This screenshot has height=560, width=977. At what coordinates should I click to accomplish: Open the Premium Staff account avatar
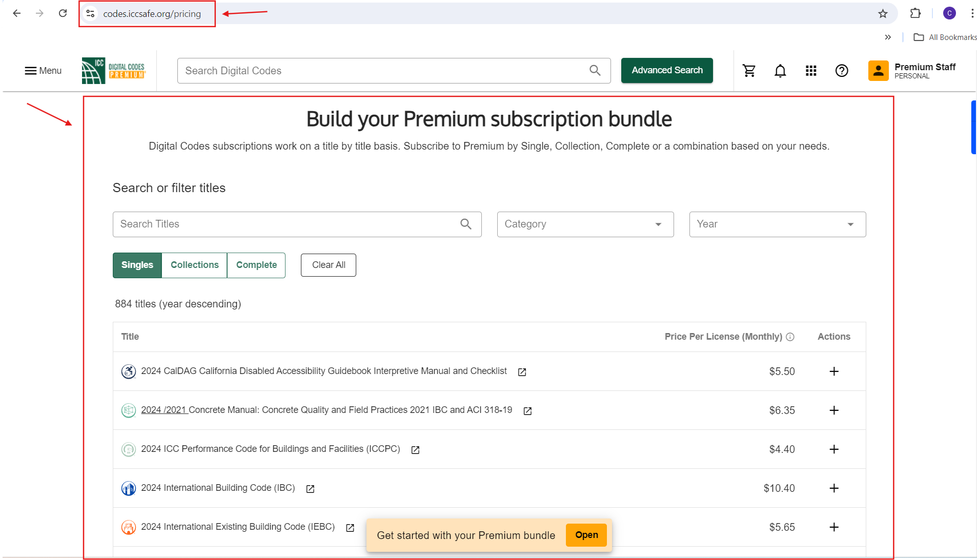(x=878, y=71)
